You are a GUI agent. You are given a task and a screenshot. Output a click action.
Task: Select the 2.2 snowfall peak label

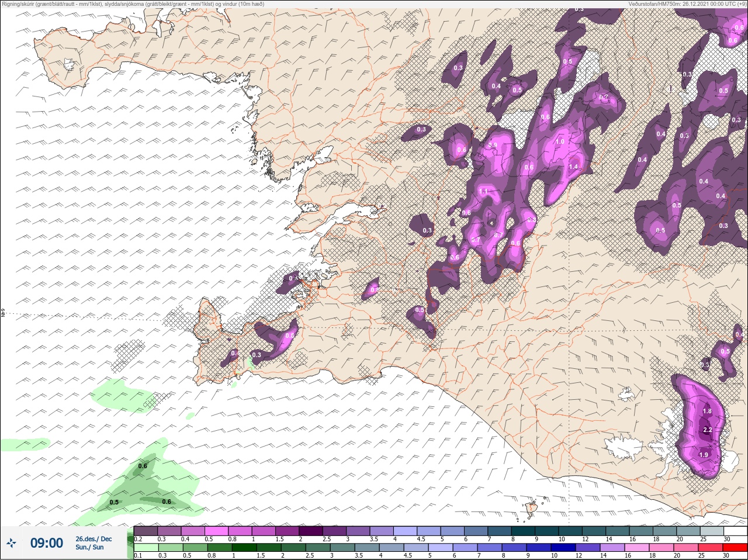click(707, 430)
